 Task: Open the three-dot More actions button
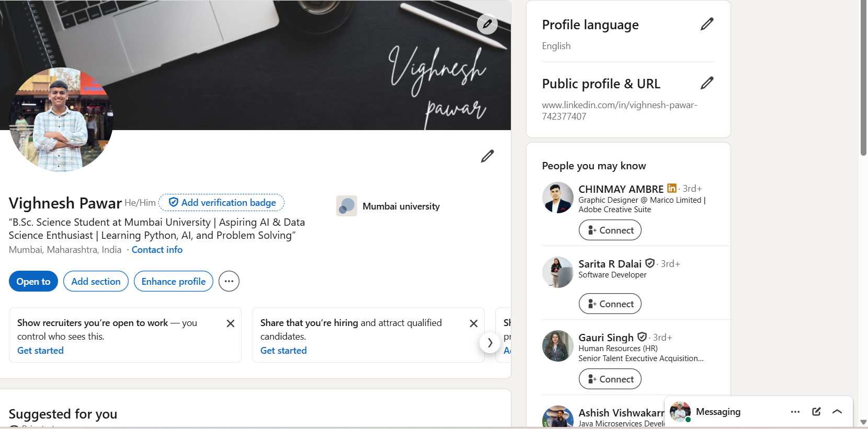[229, 281]
